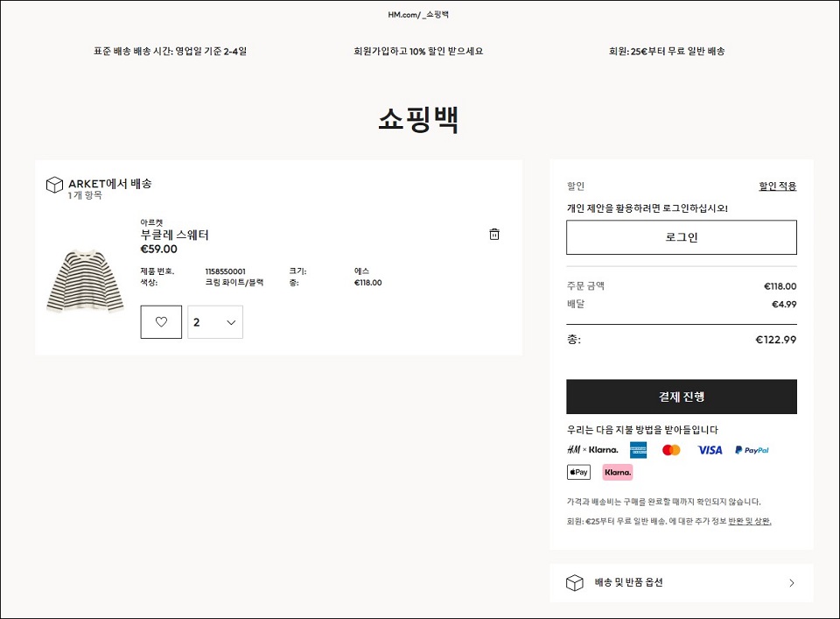Click the chevron arrow in 배송 및 반품 옵션
Viewport: 840px width, 619px height.
click(792, 582)
